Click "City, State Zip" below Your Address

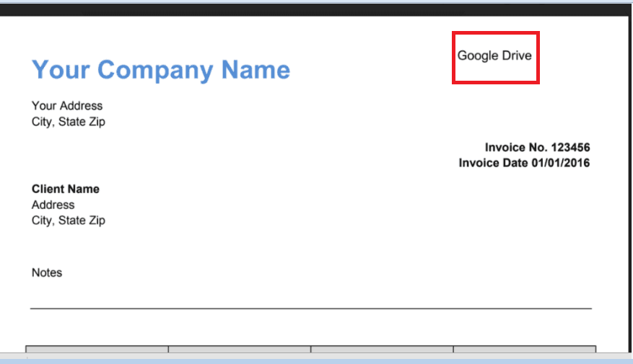(x=69, y=122)
